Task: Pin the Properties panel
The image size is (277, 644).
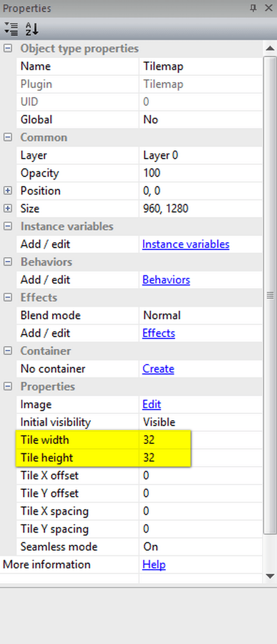Action: [x=253, y=8]
